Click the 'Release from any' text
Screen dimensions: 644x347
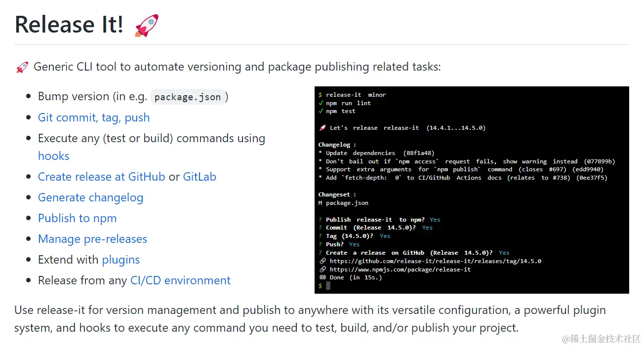point(82,280)
